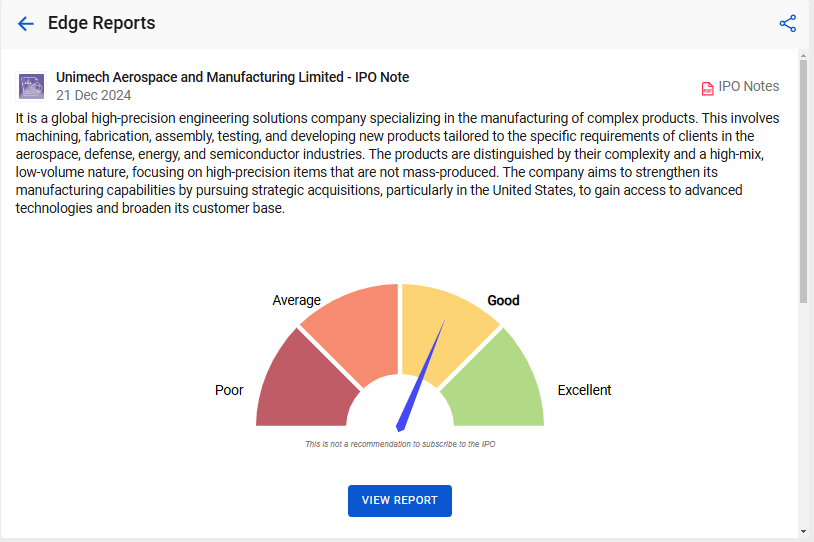Viewport: 814px width, 542px height.
Task: Click the 21 Dec 2024 date text
Action: [93, 96]
